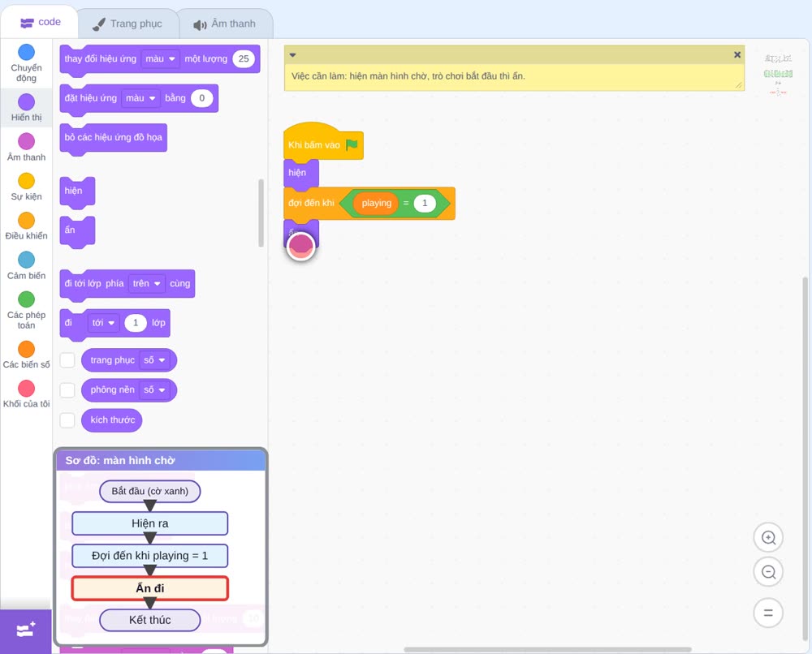The height and width of the screenshot is (654, 812).
Task: Zoom in the code workspace
Action: pyautogui.click(x=768, y=538)
